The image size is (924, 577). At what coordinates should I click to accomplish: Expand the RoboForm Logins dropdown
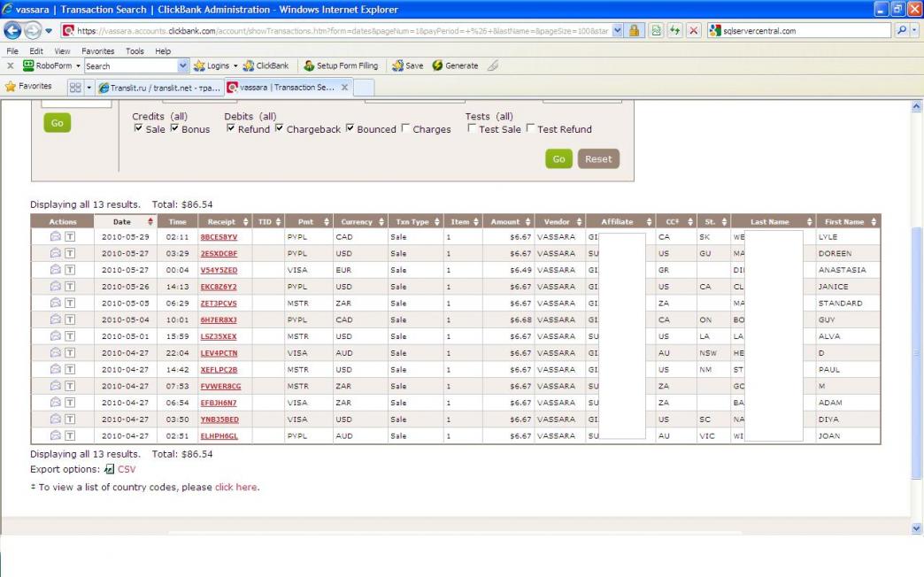[234, 65]
